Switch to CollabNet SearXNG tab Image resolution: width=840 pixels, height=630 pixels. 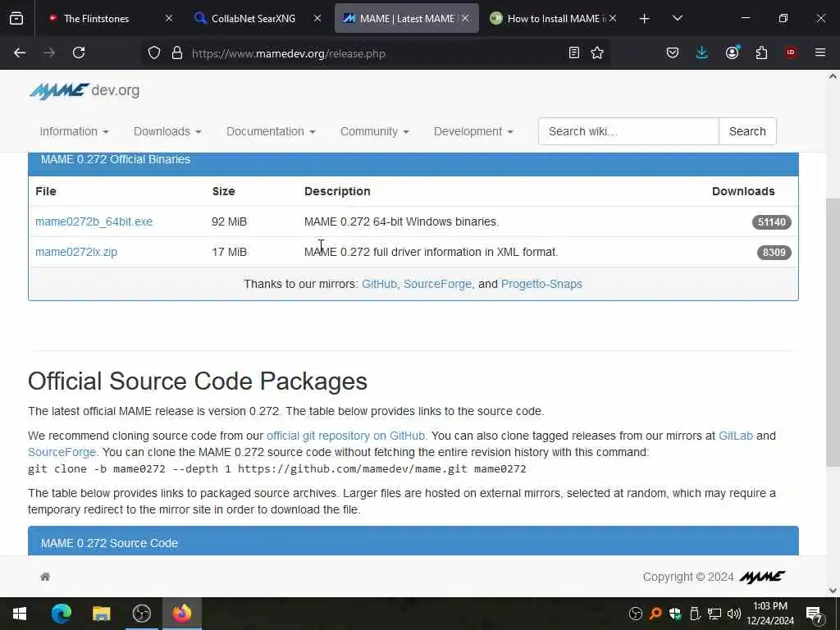click(252, 19)
